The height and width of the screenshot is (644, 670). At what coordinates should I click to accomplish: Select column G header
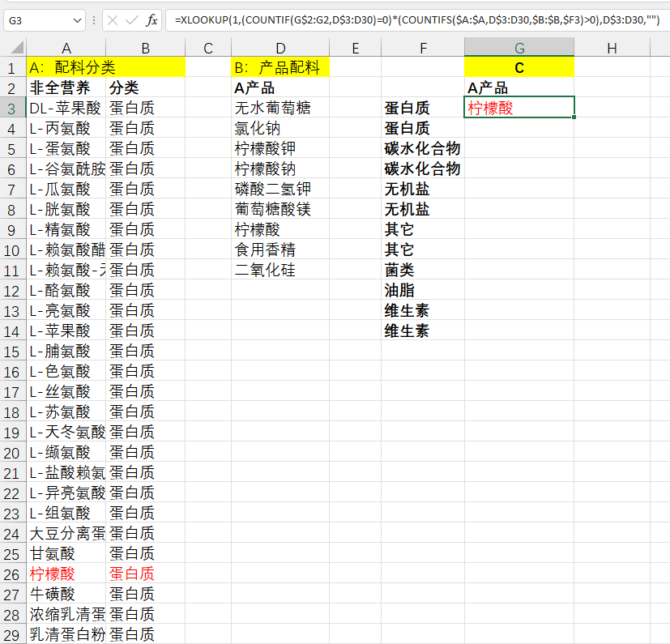coord(519,48)
